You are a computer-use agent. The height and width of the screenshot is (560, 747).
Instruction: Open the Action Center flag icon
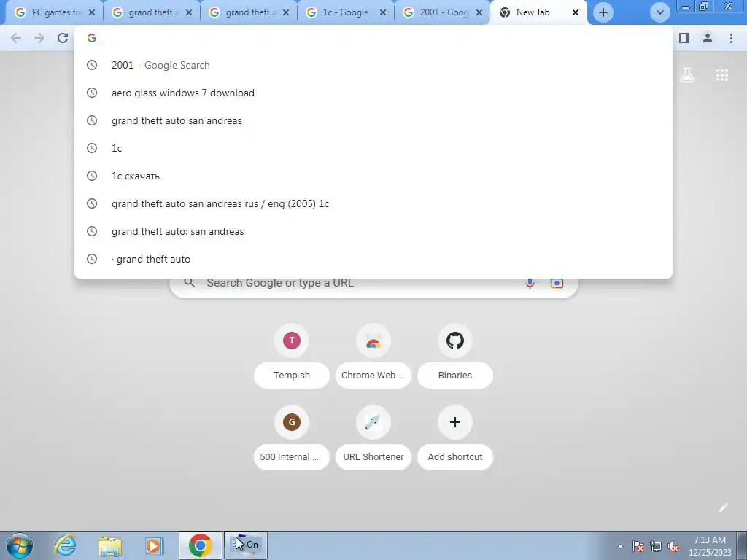point(638,546)
